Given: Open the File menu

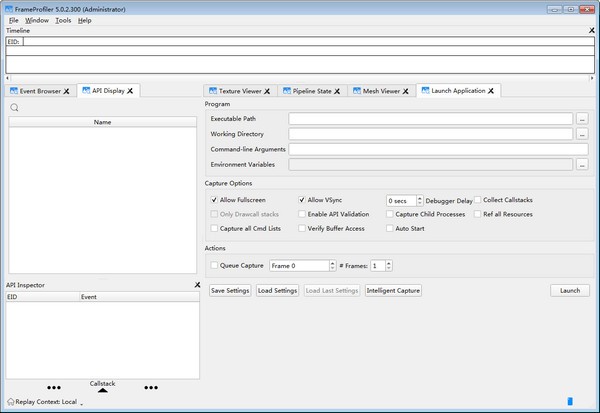Looking at the screenshot, I should pos(13,20).
